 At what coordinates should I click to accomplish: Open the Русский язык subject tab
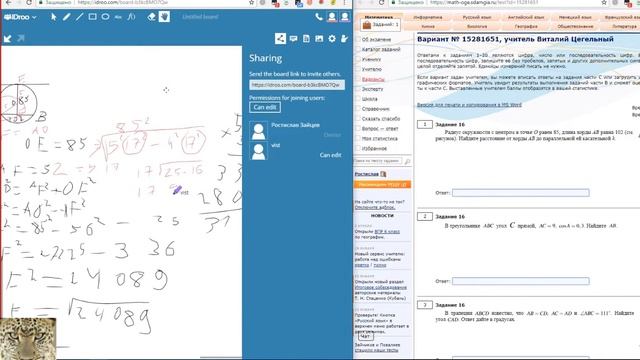(477, 18)
